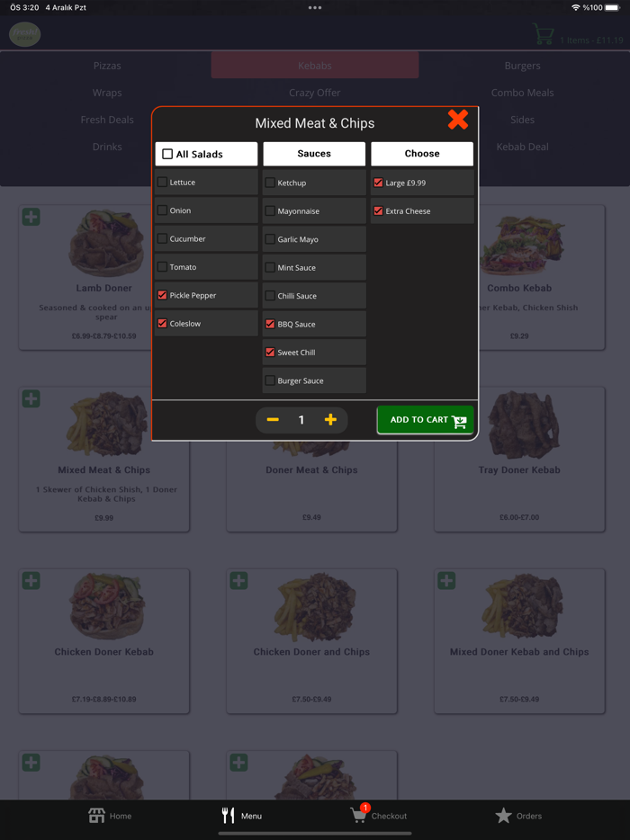Add Chicken Doner Kebab with plus icon
This screenshot has width=630, height=840.
click(x=31, y=580)
